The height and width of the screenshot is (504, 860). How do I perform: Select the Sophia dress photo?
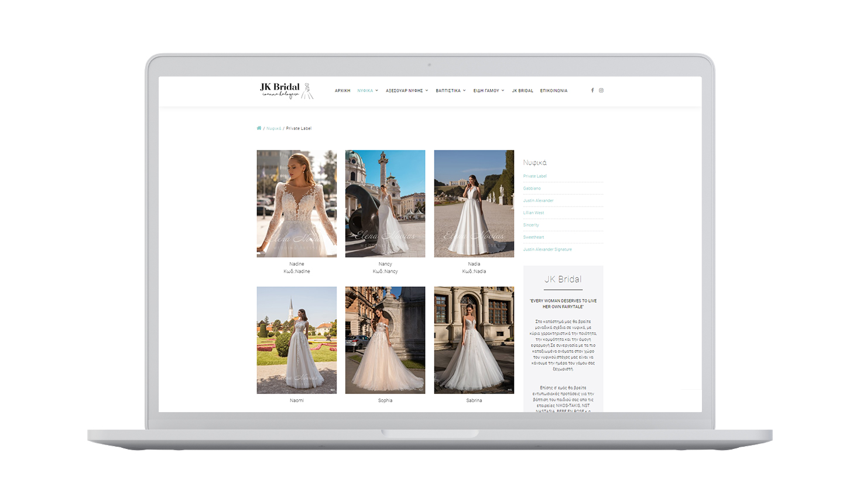pyautogui.click(x=385, y=340)
